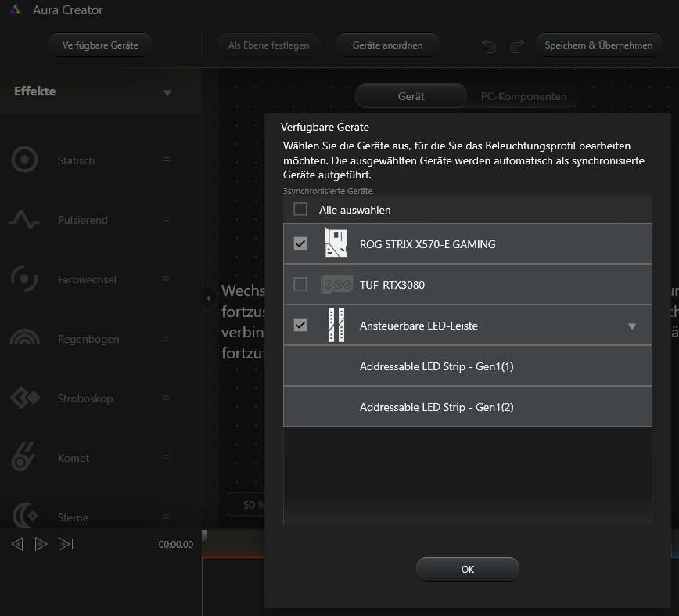The width and height of the screenshot is (679, 616).
Task: Open the Effekte dropdown arrow
Action: click(x=167, y=93)
